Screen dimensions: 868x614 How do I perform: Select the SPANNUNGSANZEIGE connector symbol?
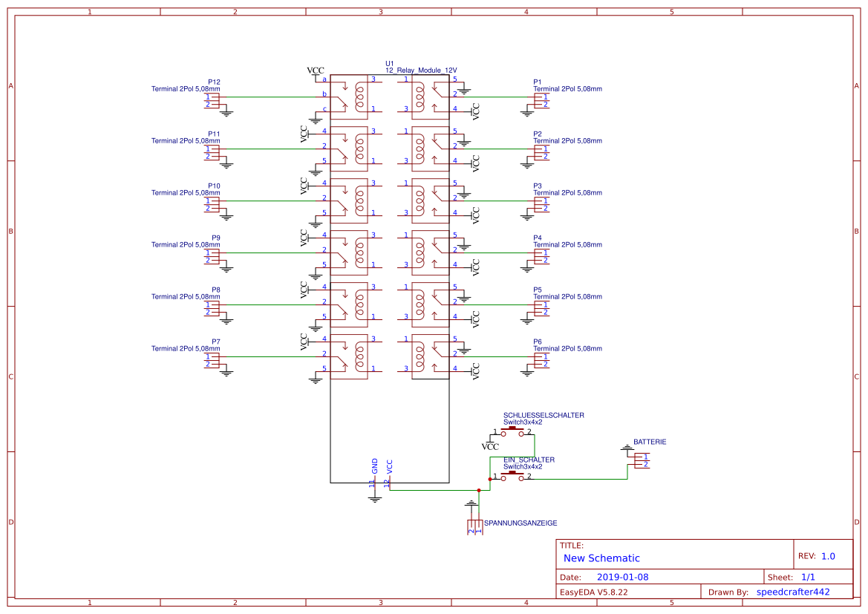click(474, 526)
